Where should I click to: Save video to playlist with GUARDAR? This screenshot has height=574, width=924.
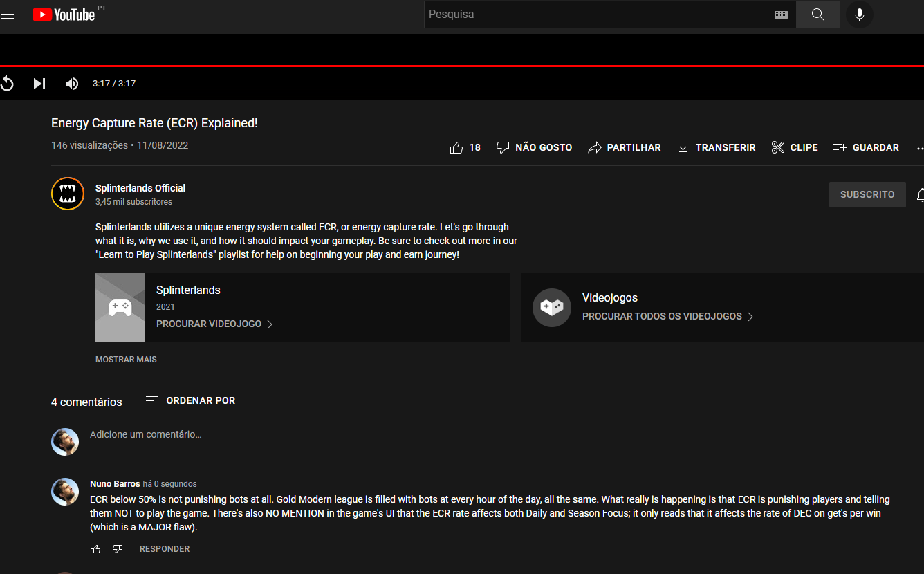coord(866,147)
